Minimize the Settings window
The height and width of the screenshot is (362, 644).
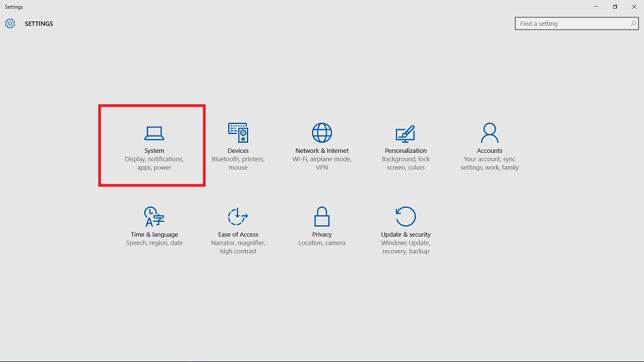click(x=596, y=7)
